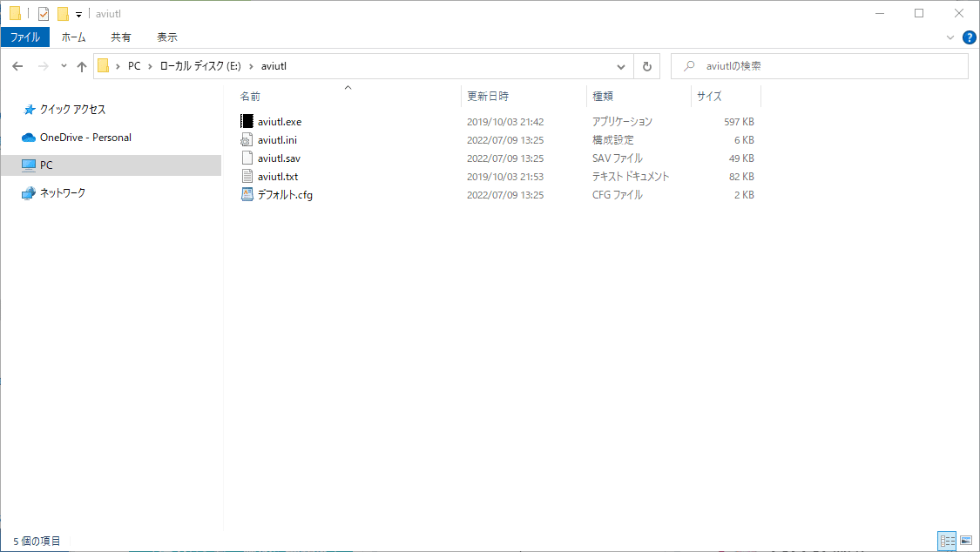
Task: Expand the ribbon with the chevron
Action: tap(950, 37)
